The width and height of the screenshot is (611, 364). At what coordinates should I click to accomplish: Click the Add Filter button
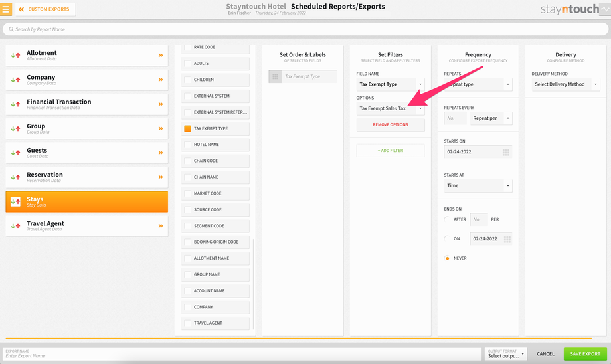[x=391, y=151]
